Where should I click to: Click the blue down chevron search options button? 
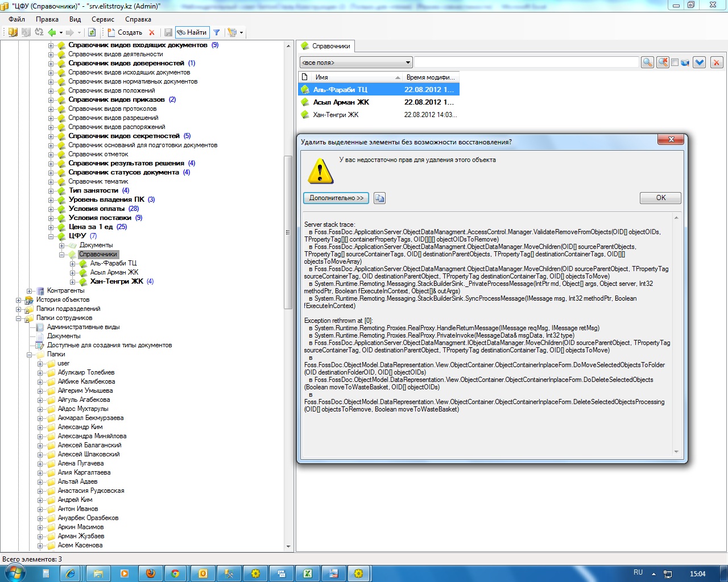click(700, 63)
